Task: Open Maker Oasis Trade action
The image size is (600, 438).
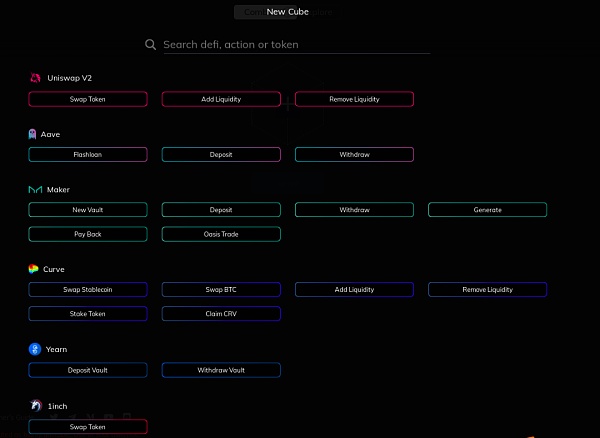Action: click(221, 234)
